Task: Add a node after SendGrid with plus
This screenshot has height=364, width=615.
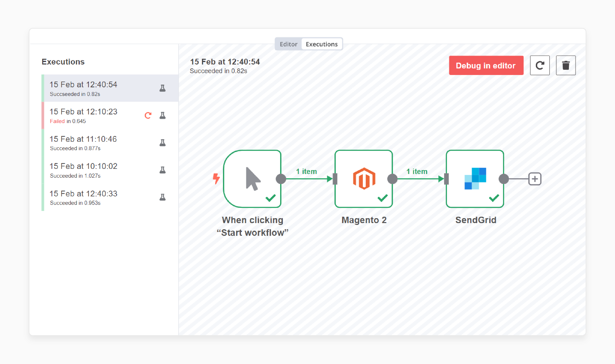Action: click(535, 179)
